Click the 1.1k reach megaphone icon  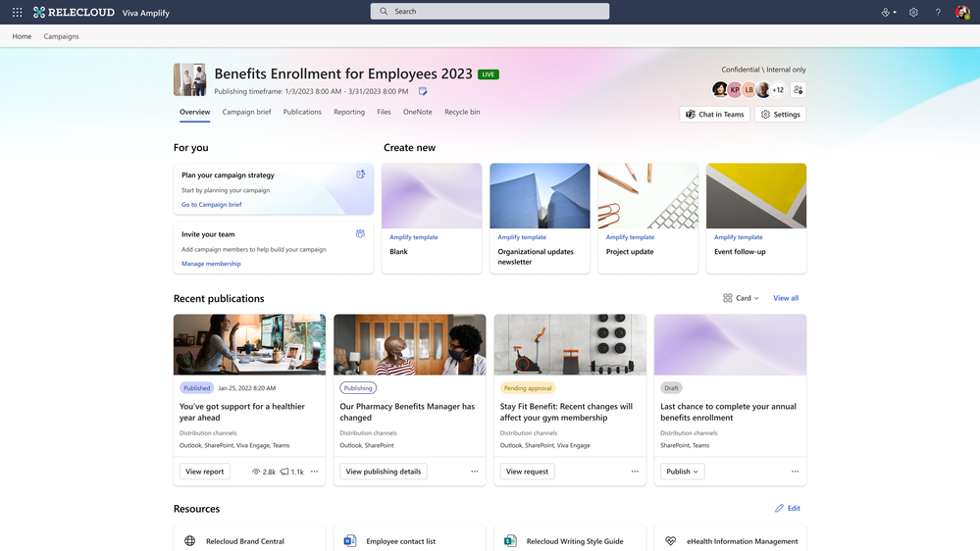[x=284, y=472]
